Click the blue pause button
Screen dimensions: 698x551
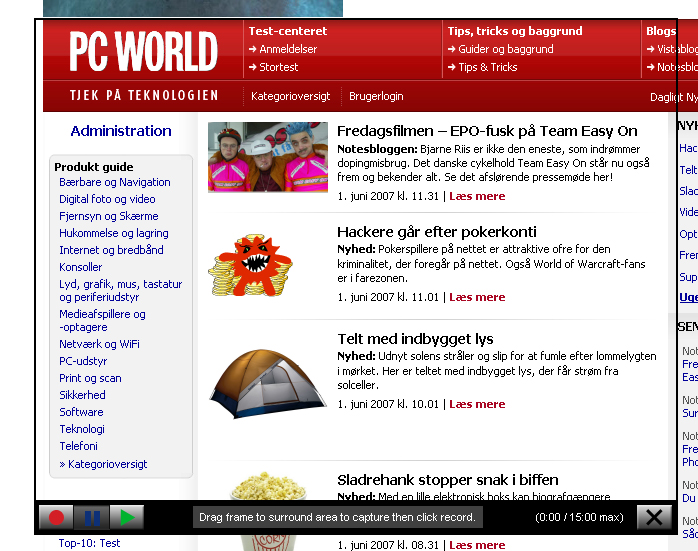(x=92, y=518)
